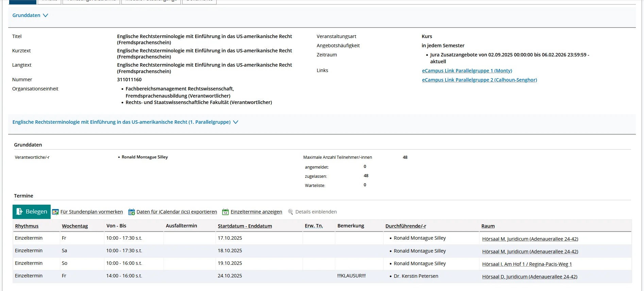The width and height of the screenshot is (644, 291).
Task: Click the Grunddaten section heading link
Action: (26, 15)
